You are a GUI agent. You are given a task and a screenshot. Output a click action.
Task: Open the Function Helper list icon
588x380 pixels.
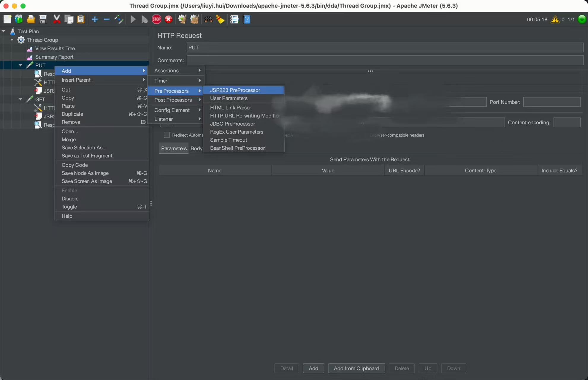[x=234, y=20]
